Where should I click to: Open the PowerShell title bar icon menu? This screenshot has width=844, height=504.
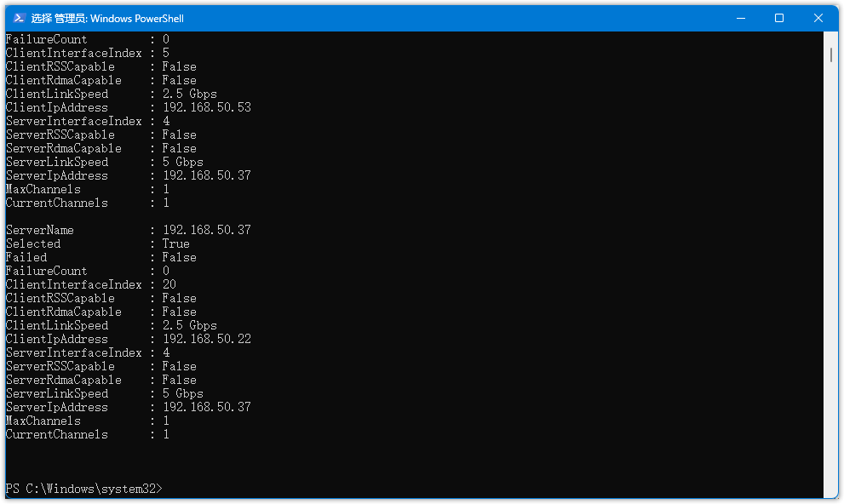19,18
